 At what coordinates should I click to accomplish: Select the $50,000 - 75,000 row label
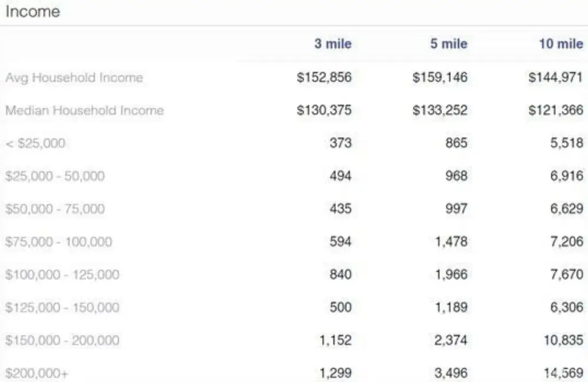pyautogui.click(x=55, y=209)
